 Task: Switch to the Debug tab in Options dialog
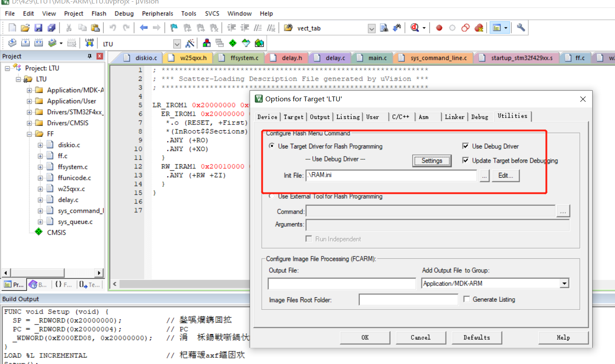(479, 117)
